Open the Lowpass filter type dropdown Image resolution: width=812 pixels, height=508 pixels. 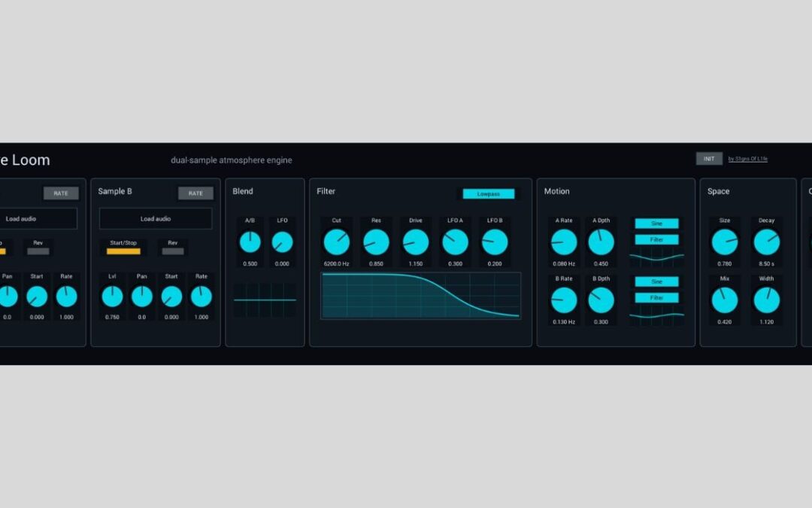(489, 194)
